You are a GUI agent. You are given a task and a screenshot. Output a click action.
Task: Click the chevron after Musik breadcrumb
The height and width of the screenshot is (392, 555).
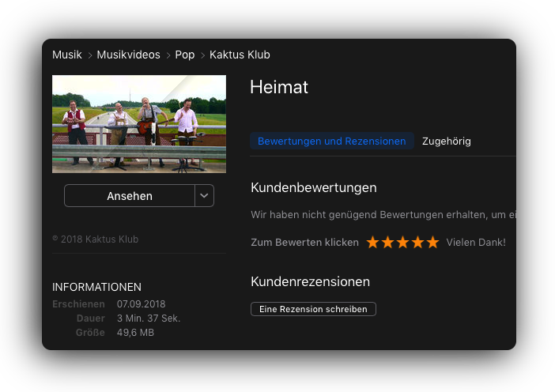[90, 55]
